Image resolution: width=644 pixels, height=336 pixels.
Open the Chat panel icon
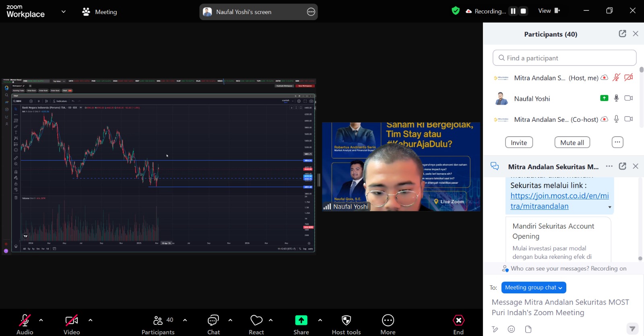coord(213,321)
